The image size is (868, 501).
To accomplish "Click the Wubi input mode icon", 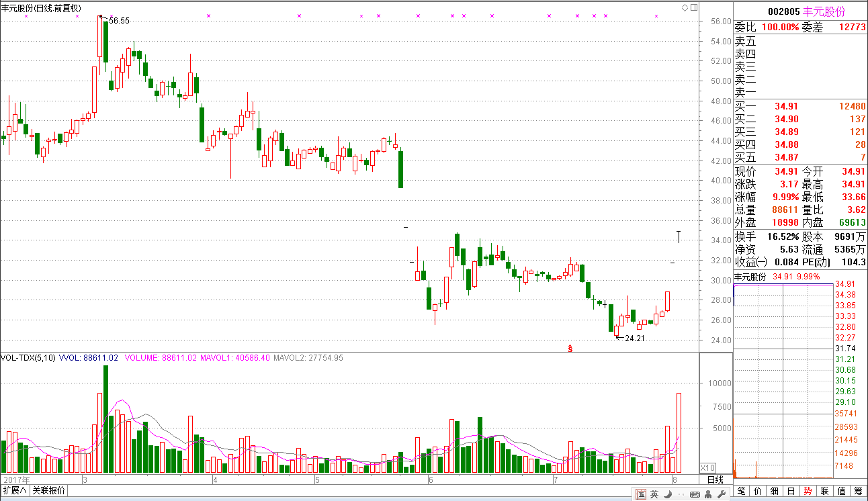I will [641, 495].
